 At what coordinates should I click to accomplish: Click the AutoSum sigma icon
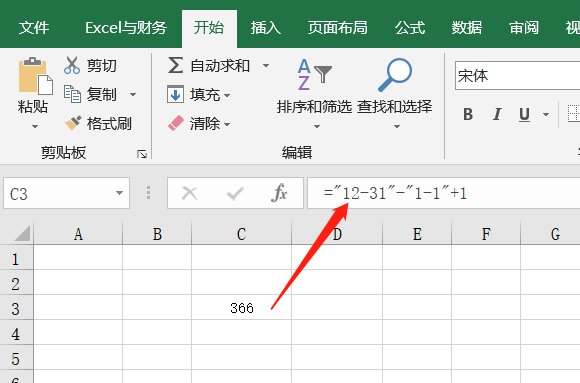coord(175,65)
